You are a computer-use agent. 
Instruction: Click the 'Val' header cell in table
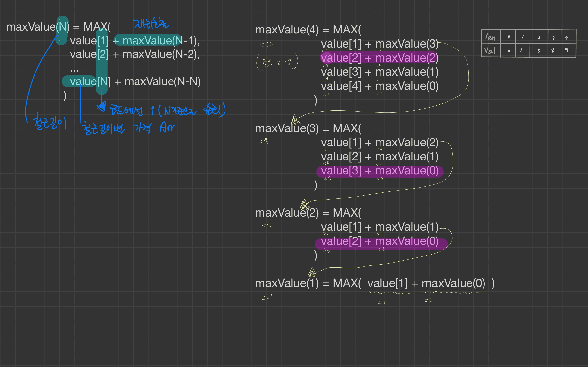490,51
